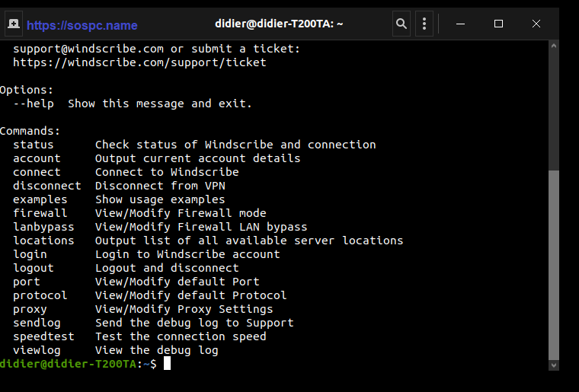The height and width of the screenshot is (392, 579).
Task: Click the search magnifier icon
Action: 401,24
